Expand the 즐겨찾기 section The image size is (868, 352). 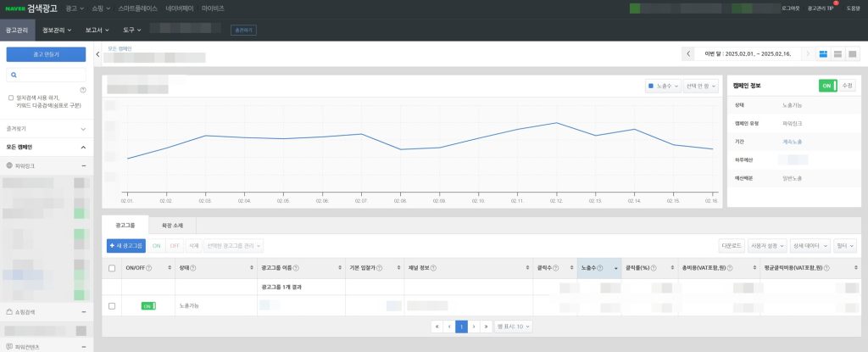46,129
